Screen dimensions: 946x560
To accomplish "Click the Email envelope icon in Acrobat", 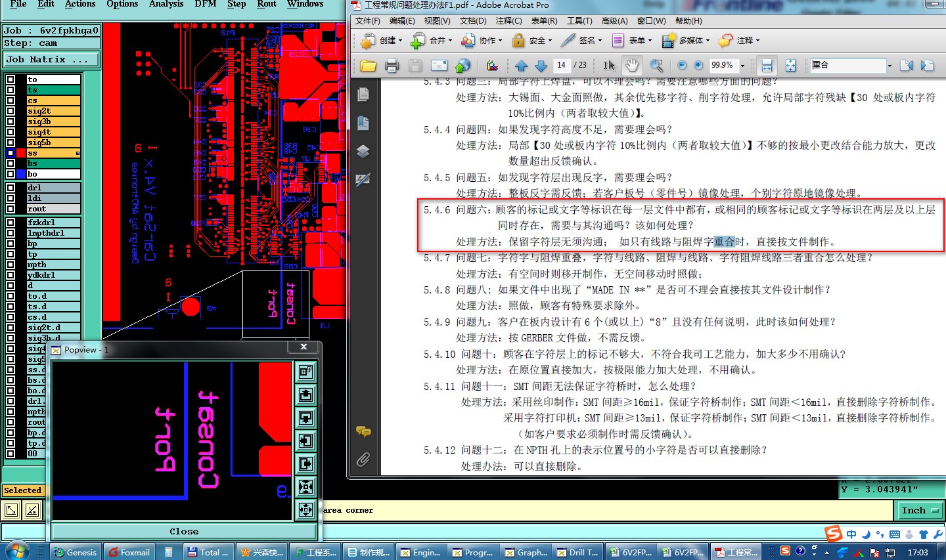I will (439, 65).
